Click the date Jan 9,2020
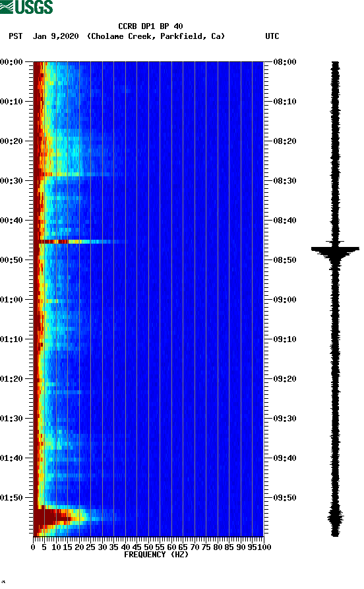364x589 pixels. coord(56,36)
